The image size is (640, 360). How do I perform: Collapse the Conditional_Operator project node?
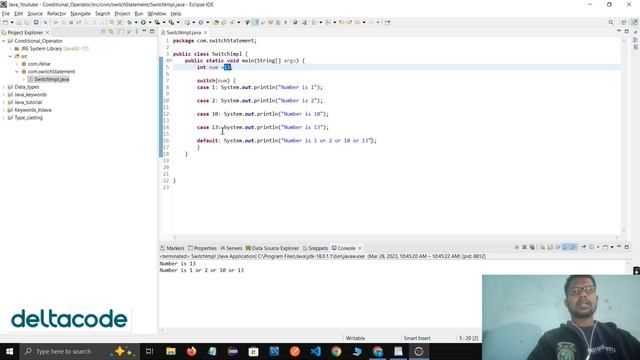[4, 41]
